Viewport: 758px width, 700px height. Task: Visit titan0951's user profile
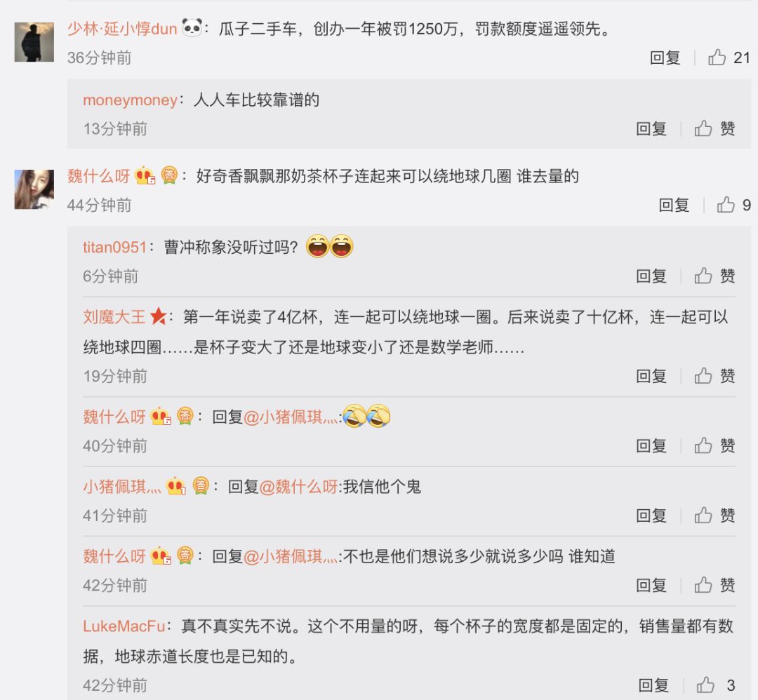tap(114, 248)
